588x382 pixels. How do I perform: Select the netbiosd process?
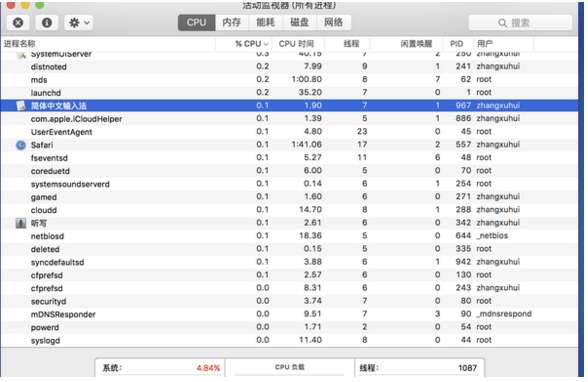coord(47,236)
